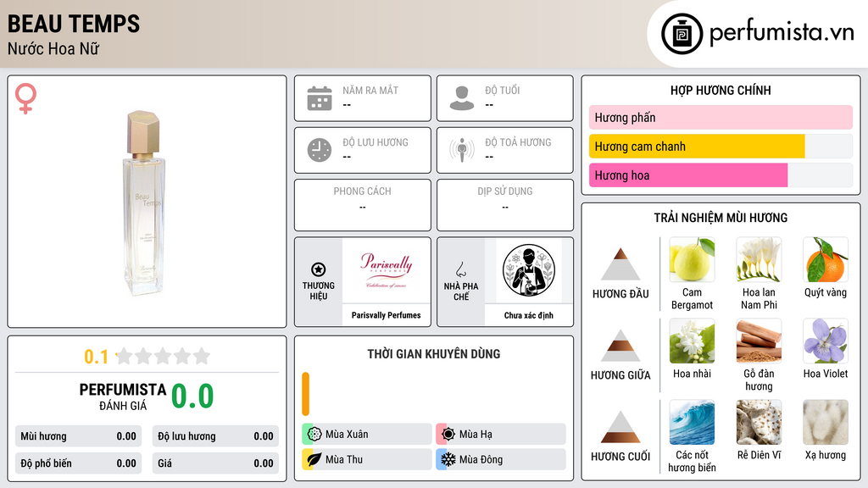
Task: Click the Năm Ra Mắt label
Action: 370,90
